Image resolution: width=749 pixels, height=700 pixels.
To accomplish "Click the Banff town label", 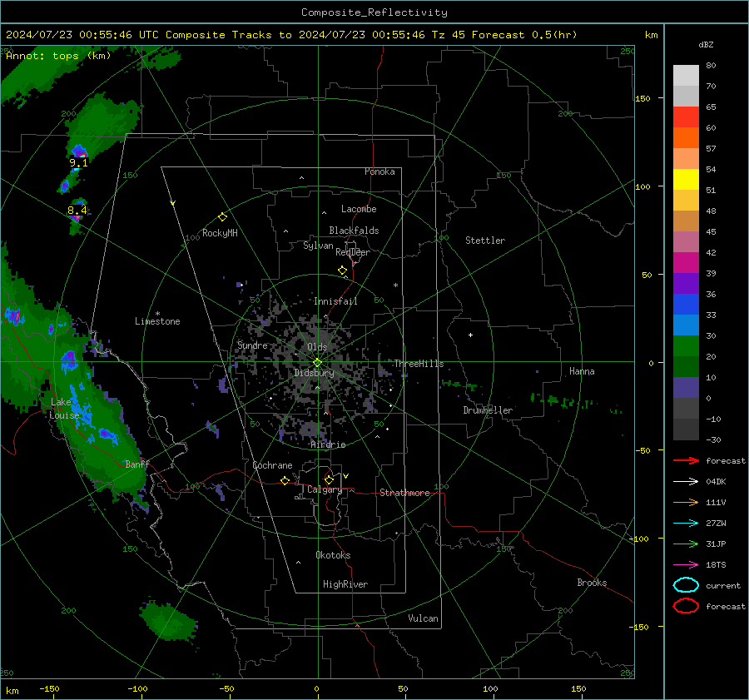I will 137,464.
